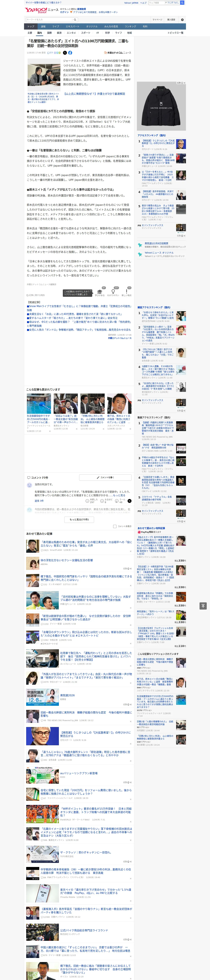Screen dimensions: 210x980
Task: Open マイページ in the header
Action: coord(157,20)
